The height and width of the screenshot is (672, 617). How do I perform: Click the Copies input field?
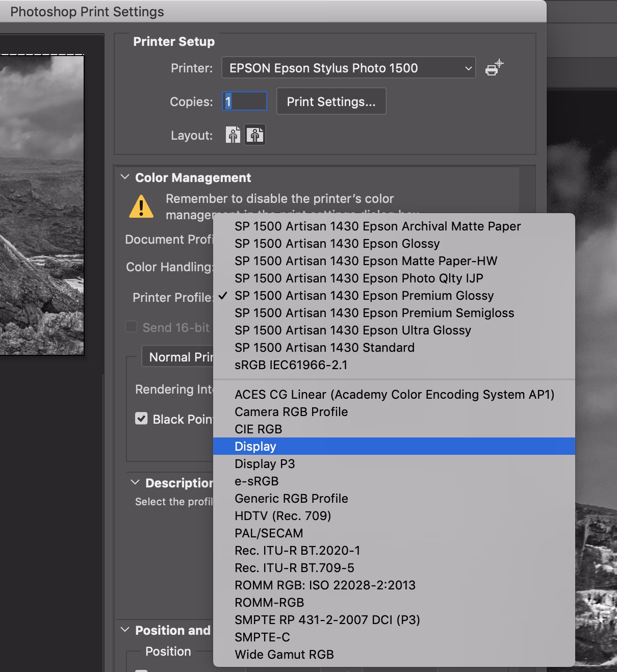(x=244, y=101)
